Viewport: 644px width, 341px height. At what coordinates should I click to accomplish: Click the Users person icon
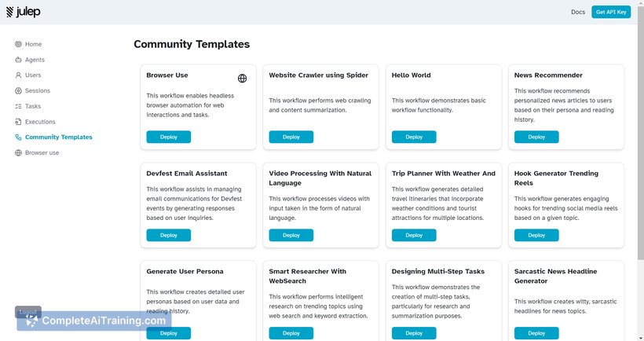[x=18, y=75]
